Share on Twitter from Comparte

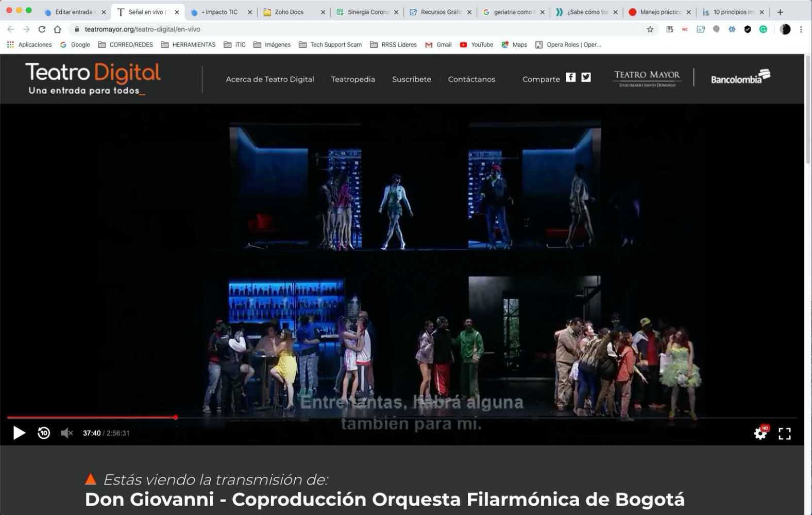tap(586, 77)
